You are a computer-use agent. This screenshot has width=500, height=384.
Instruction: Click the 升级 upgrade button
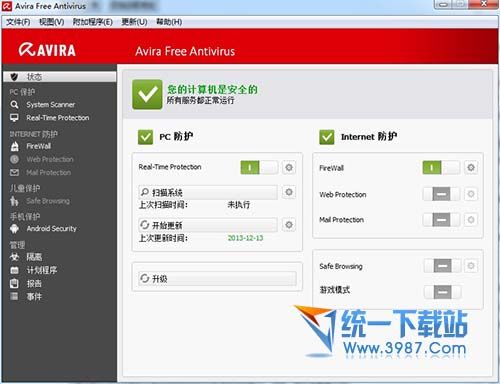coord(217,278)
